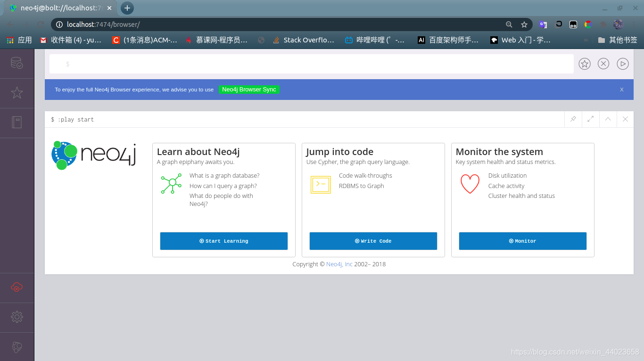Open the Favorites star sidebar panel
Screen dimensions: 644x361
click(x=17, y=93)
